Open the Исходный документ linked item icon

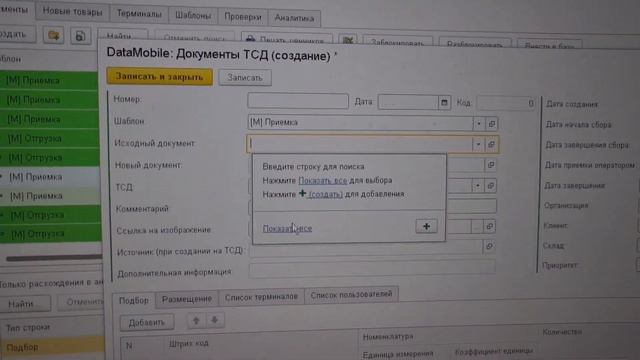(x=491, y=144)
